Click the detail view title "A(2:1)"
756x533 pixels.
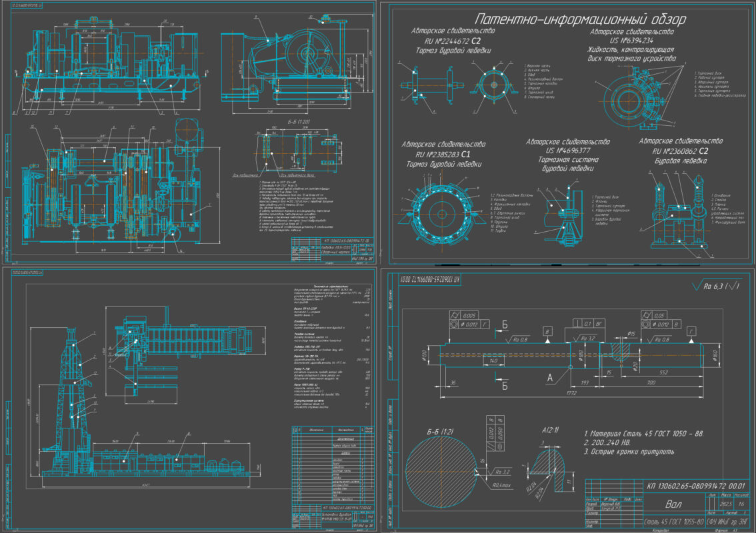pos(551,430)
